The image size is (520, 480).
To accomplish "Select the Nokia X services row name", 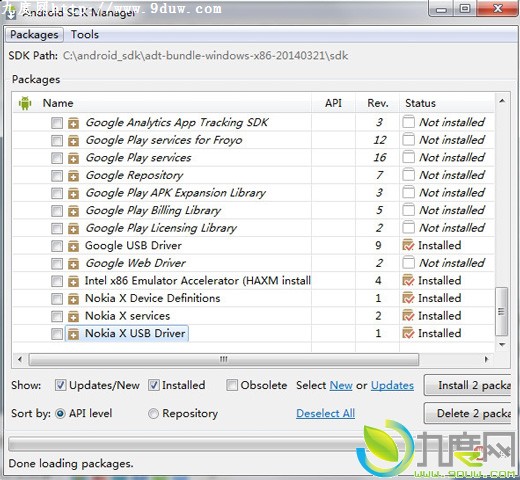I will (127, 316).
